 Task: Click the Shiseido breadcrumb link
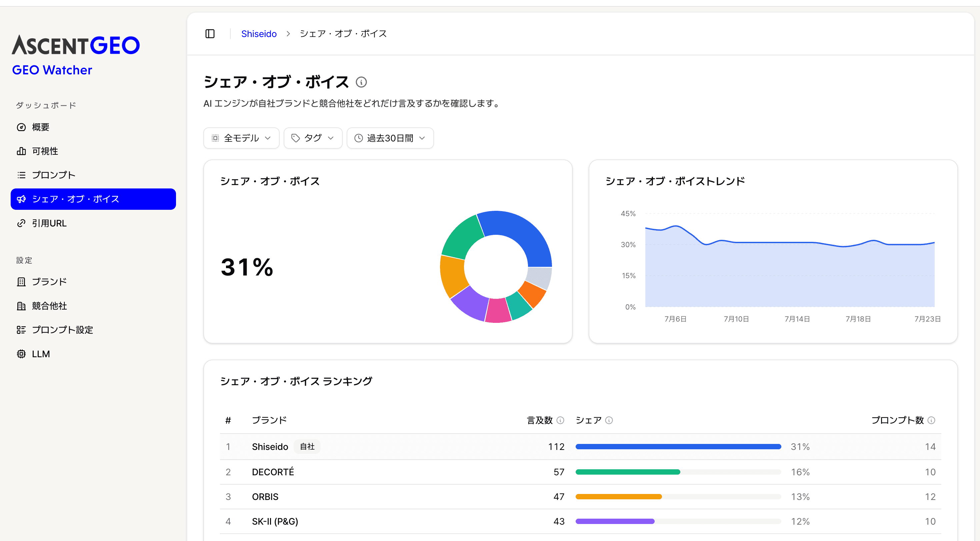coord(259,34)
